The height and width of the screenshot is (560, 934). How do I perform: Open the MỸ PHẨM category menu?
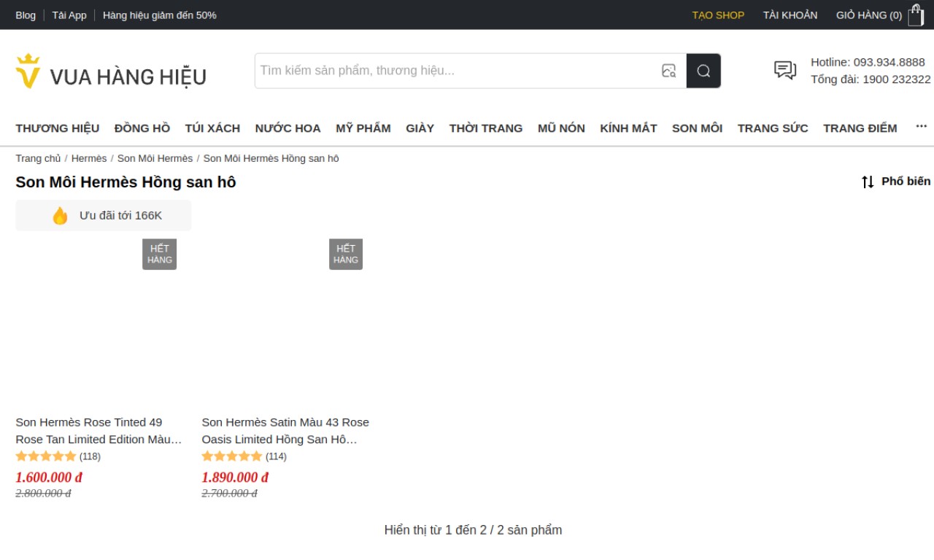pyautogui.click(x=363, y=128)
